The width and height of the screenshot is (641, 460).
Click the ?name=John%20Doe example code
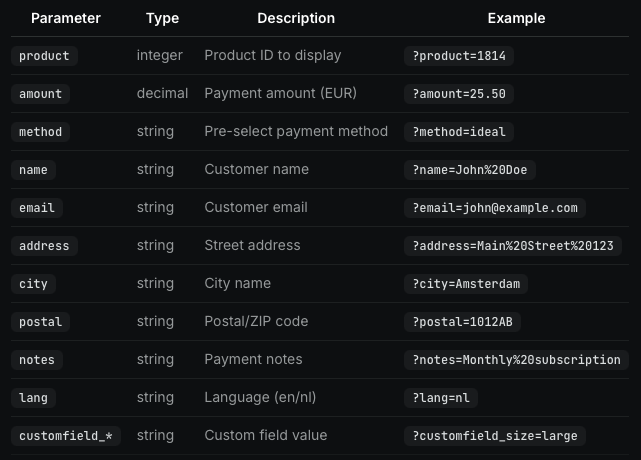470,170
